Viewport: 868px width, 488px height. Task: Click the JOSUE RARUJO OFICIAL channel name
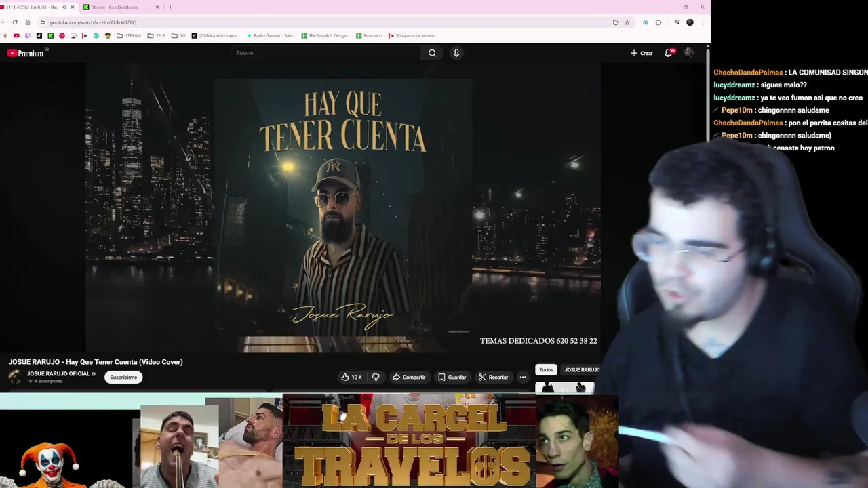58,373
